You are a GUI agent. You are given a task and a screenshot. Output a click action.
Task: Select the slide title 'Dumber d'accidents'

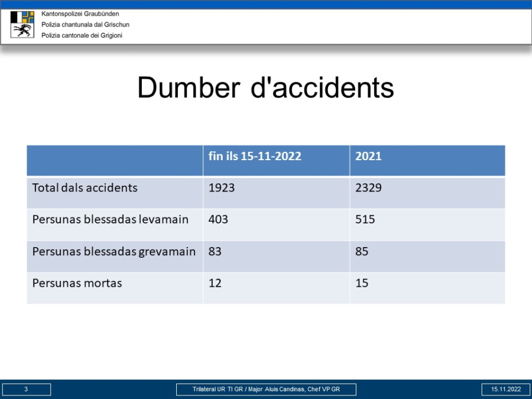pos(265,88)
